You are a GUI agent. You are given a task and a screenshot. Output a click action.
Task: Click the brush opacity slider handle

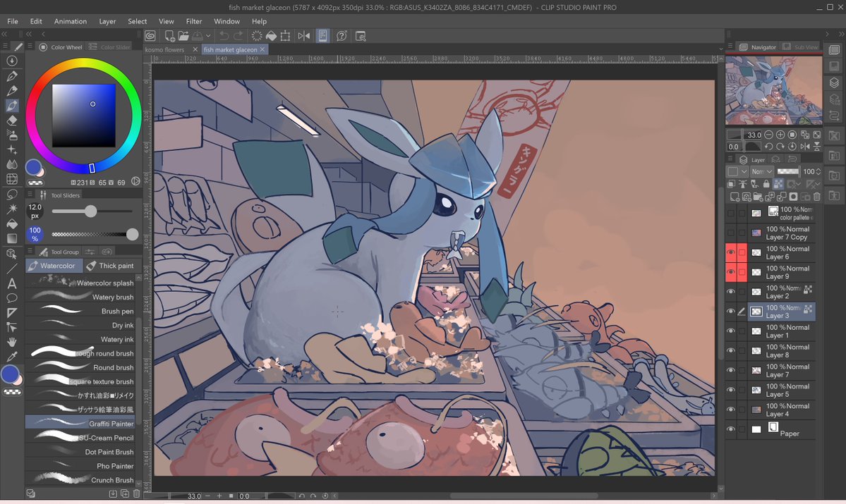(132, 234)
